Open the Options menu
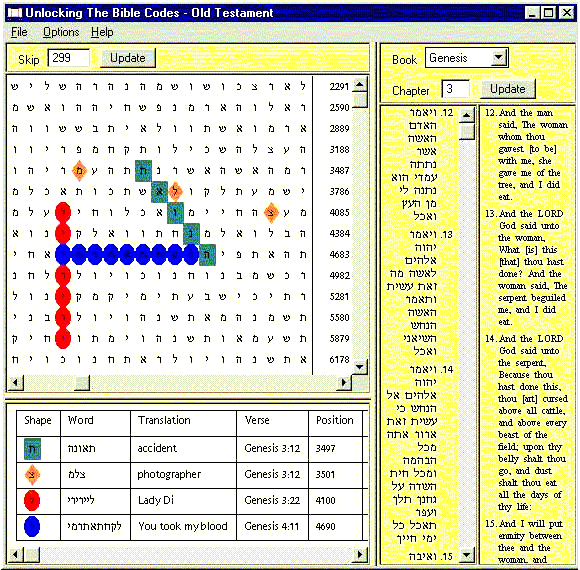This screenshot has height=570, width=580. pyautogui.click(x=61, y=32)
